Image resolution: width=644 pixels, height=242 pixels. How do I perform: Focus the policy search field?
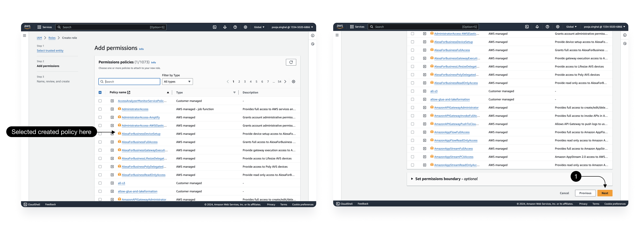tap(129, 81)
